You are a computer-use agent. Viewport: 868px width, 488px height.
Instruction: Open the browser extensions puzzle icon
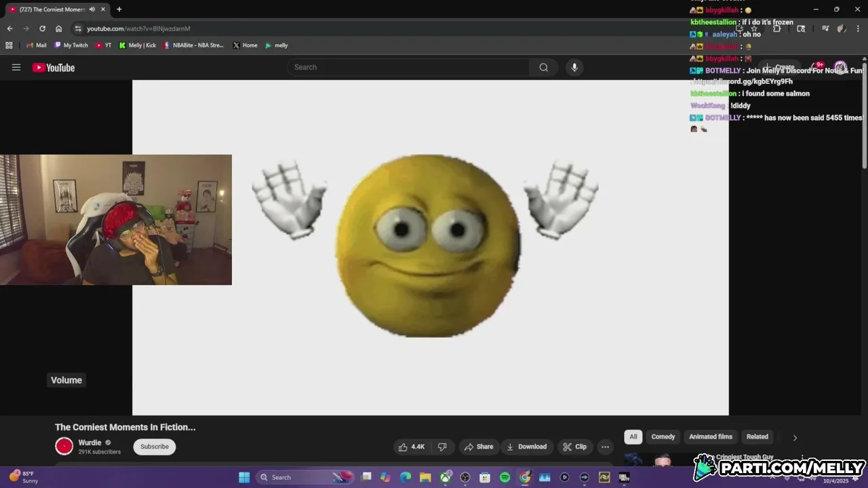tap(777, 28)
